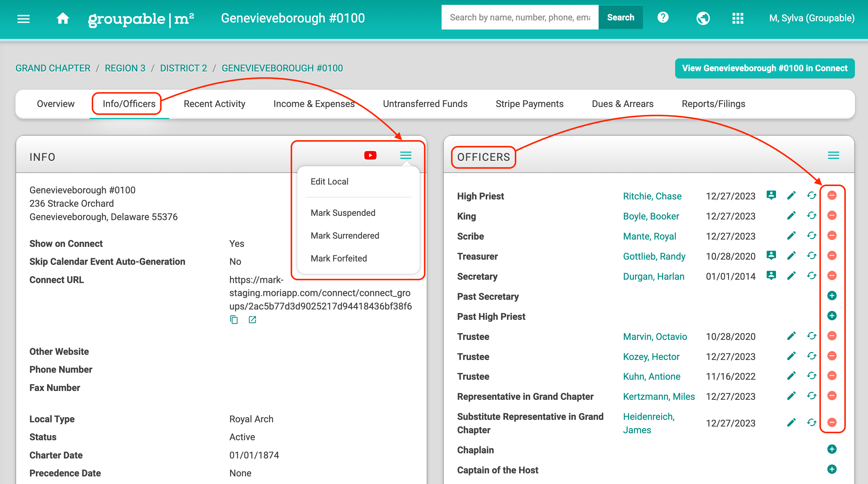Open the Dues & Arrears tab
The height and width of the screenshot is (484, 868).
click(x=622, y=104)
